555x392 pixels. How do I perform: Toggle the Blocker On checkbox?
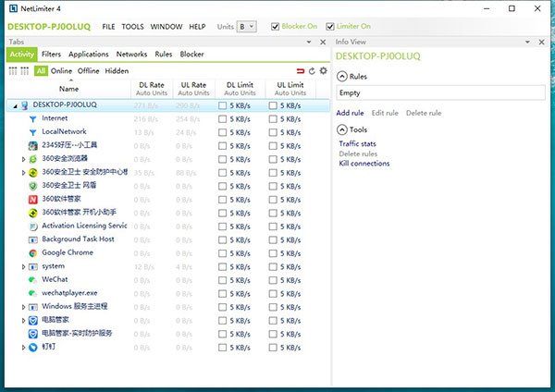point(276,27)
